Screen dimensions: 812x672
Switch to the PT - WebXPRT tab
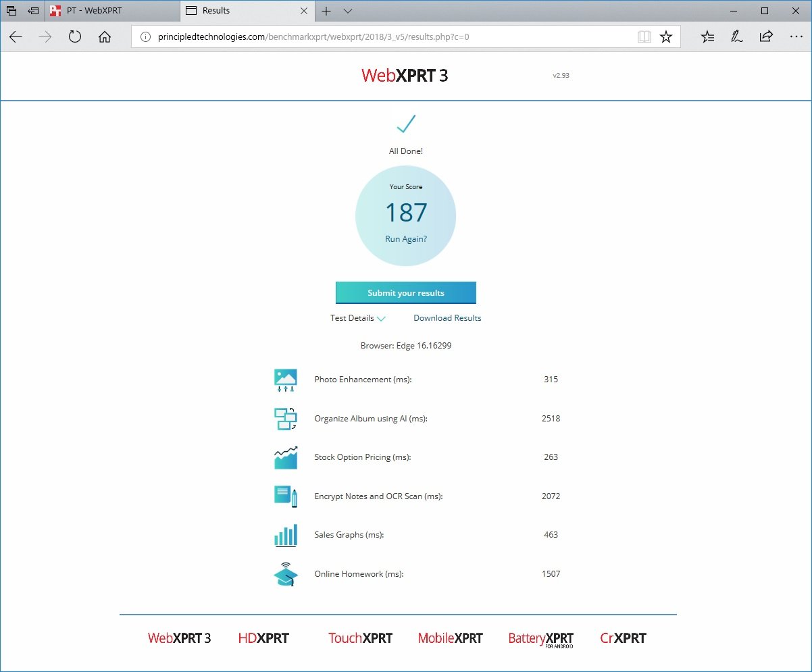pyautogui.click(x=113, y=11)
